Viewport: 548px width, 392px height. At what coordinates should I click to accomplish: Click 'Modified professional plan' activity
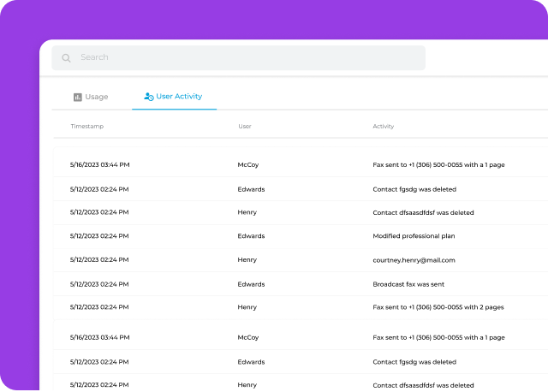tap(414, 236)
